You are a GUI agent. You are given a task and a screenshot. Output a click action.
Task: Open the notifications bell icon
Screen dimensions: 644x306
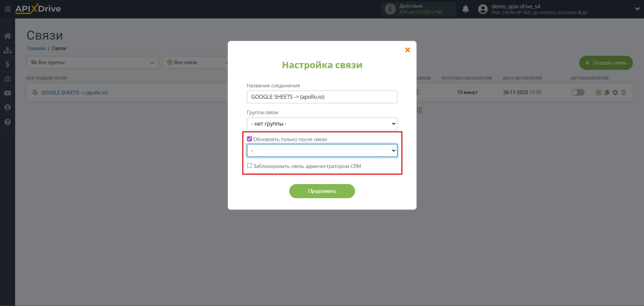pyautogui.click(x=466, y=9)
